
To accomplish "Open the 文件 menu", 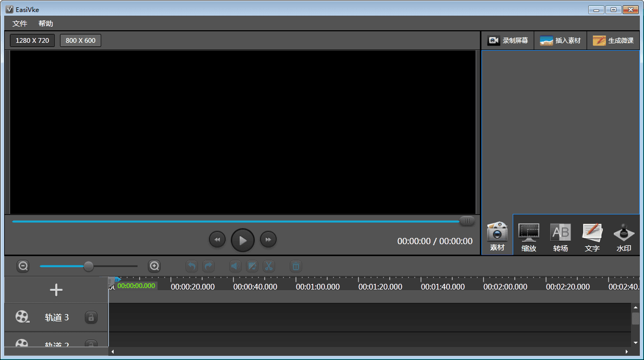I will (20, 23).
